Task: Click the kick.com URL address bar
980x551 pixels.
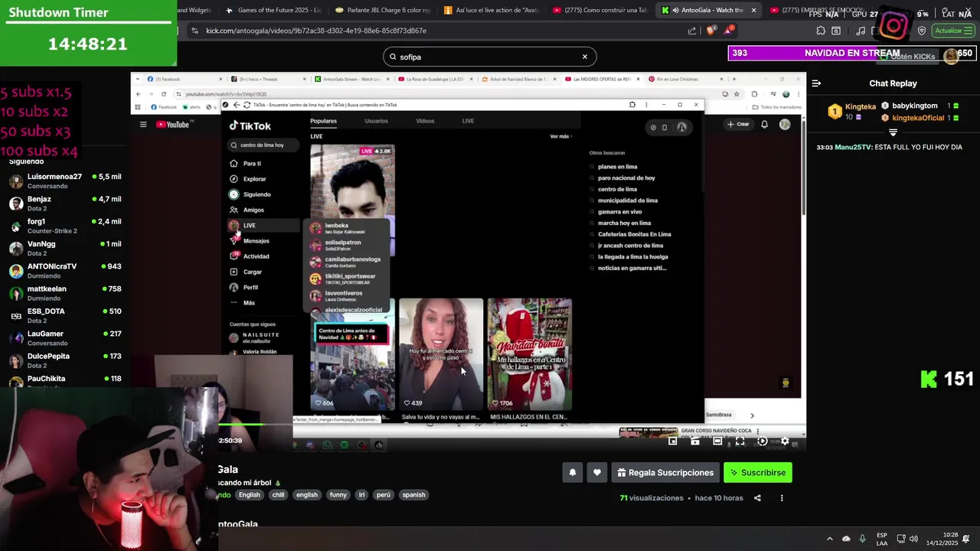Action: point(436,31)
